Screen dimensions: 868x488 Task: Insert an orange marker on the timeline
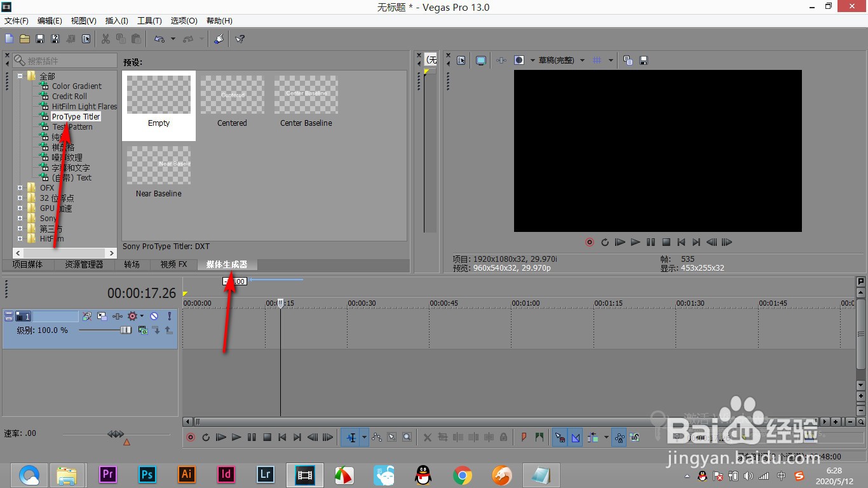coord(523,437)
